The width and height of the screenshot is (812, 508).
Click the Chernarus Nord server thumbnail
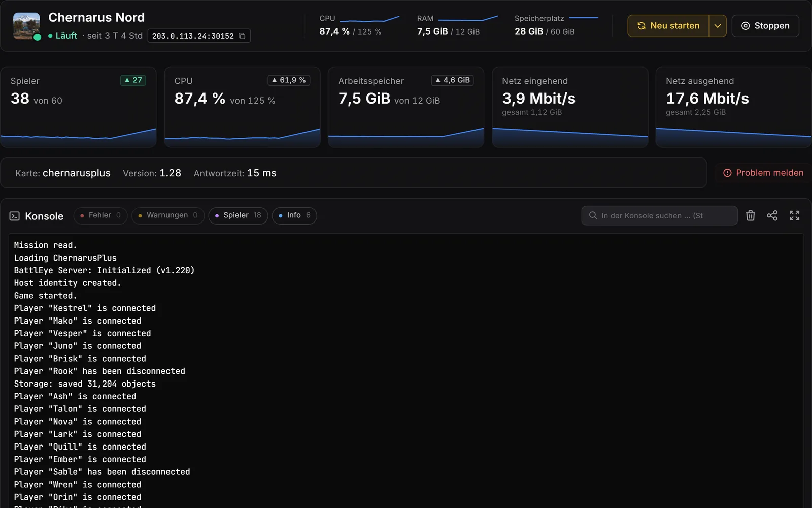coord(26,26)
